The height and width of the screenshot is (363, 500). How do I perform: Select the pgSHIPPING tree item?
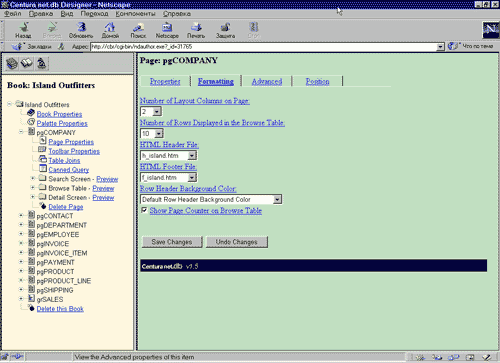pos(55,290)
